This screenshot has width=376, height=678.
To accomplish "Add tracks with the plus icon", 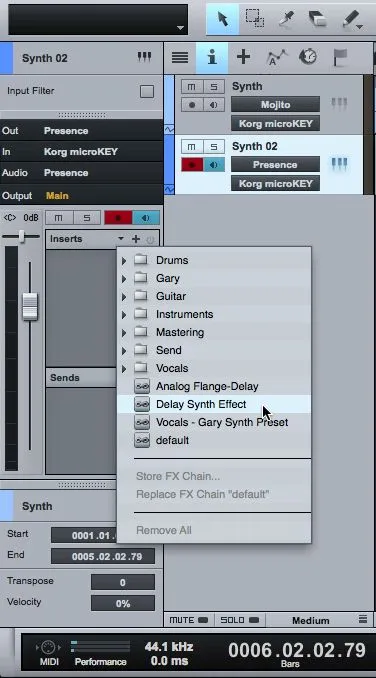I will 244,57.
